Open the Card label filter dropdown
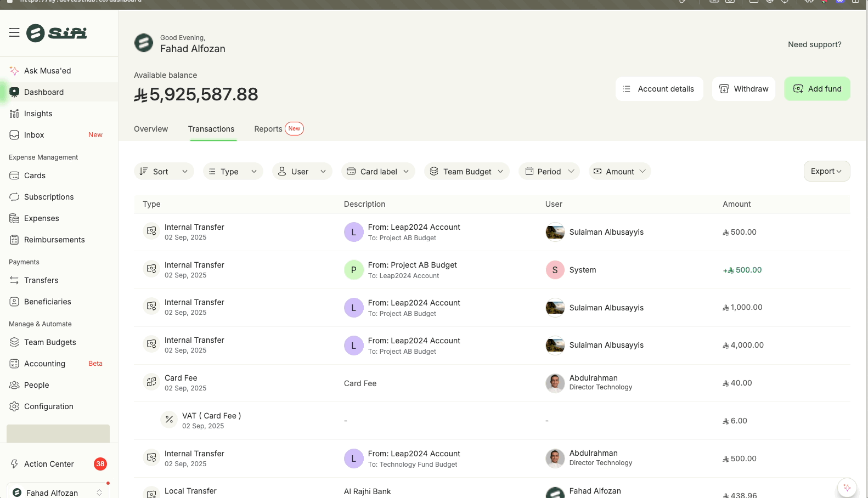The height and width of the screenshot is (498, 868). (x=378, y=172)
